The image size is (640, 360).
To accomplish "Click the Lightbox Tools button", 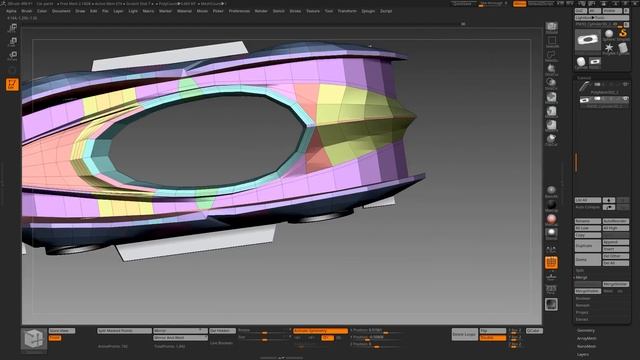I will (x=602, y=18).
